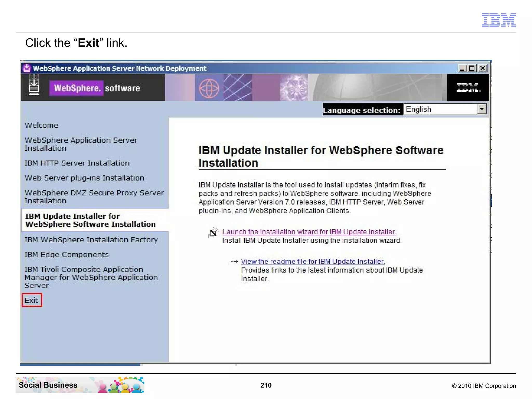Image resolution: width=532 pixels, height=399 pixels.
Task: Select WebSphere DMZ Secure Proxy Server Installation
Action: (94, 197)
